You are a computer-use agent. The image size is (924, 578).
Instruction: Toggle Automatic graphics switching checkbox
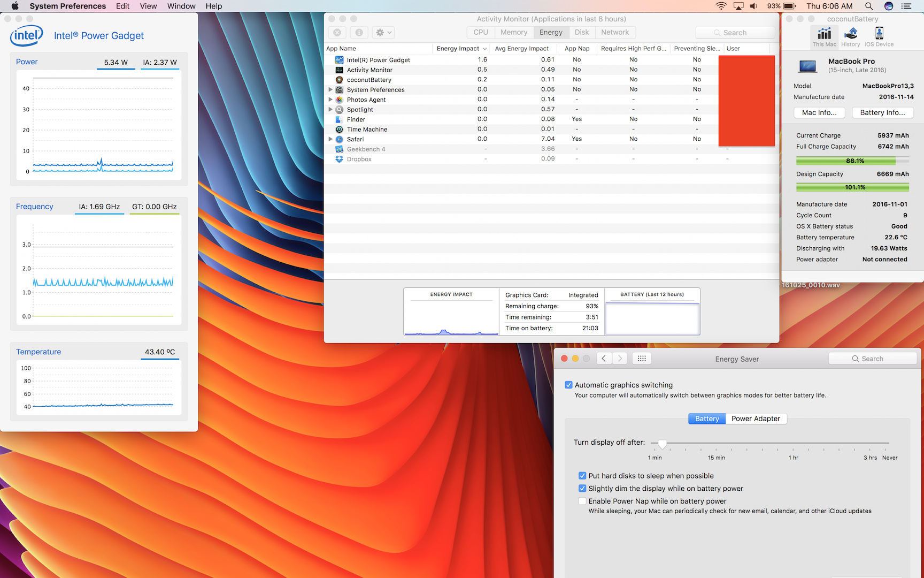[568, 385]
